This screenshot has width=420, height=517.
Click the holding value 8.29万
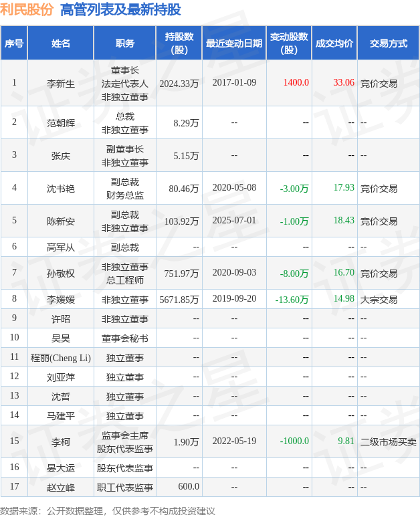(x=186, y=123)
